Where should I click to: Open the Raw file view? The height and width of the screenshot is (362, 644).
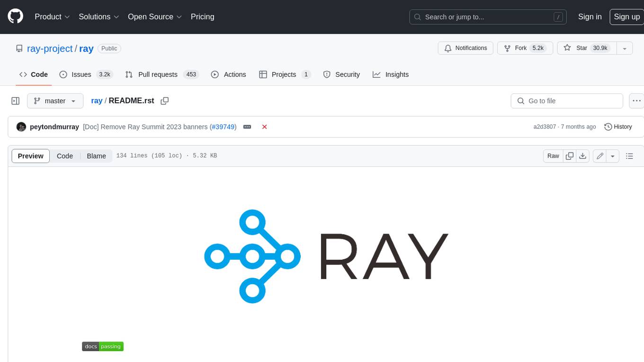(x=553, y=156)
